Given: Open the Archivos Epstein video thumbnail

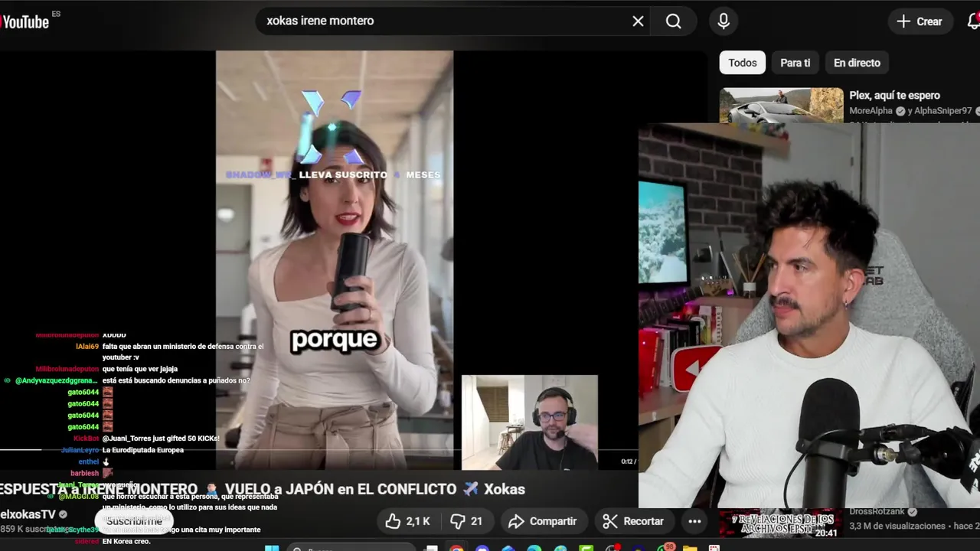Looking at the screenshot, I should click(x=780, y=523).
